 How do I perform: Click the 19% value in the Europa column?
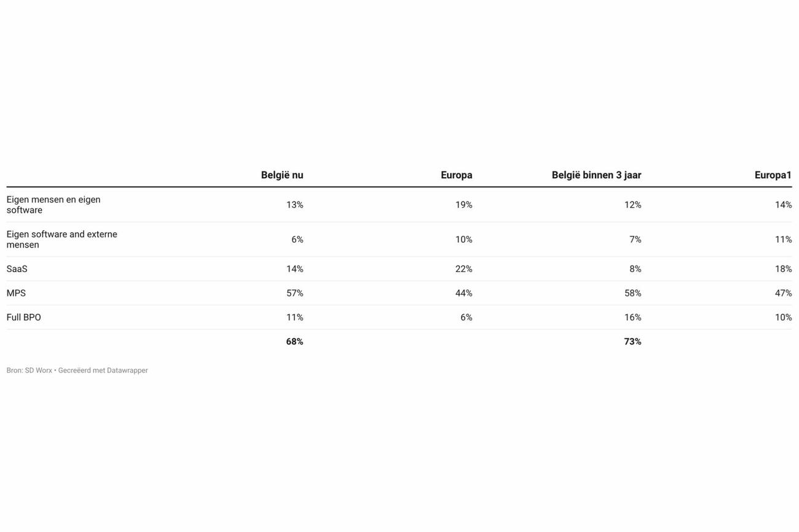point(464,205)
